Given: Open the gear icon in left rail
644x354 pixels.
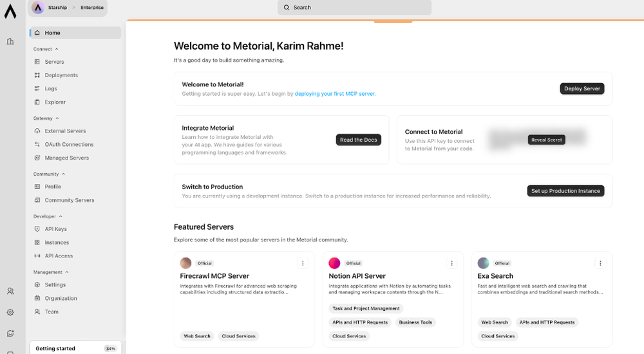Looking at the screenshot, I should click(x=10, y=312).
